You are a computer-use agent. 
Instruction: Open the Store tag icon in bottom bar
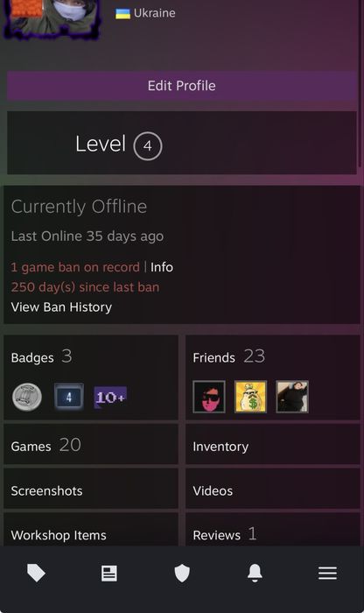click(36, 574)
